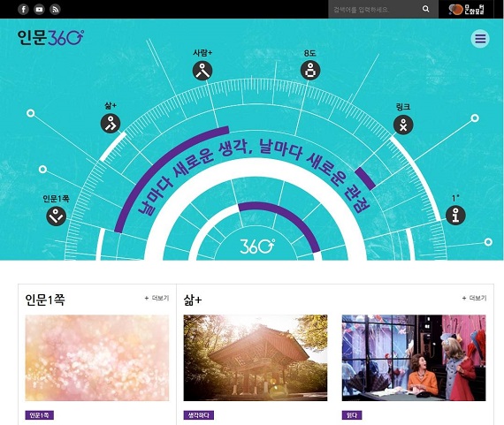
Task: Open the pink bokeh thumbnail
Action: (x=97, y=358)
